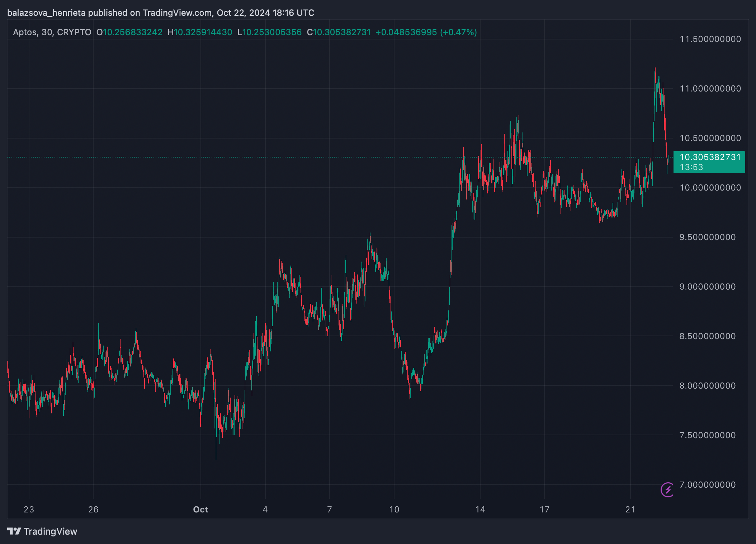Click the purple lightning bolt icon
The image size is (756, 544).
point(667,490)
